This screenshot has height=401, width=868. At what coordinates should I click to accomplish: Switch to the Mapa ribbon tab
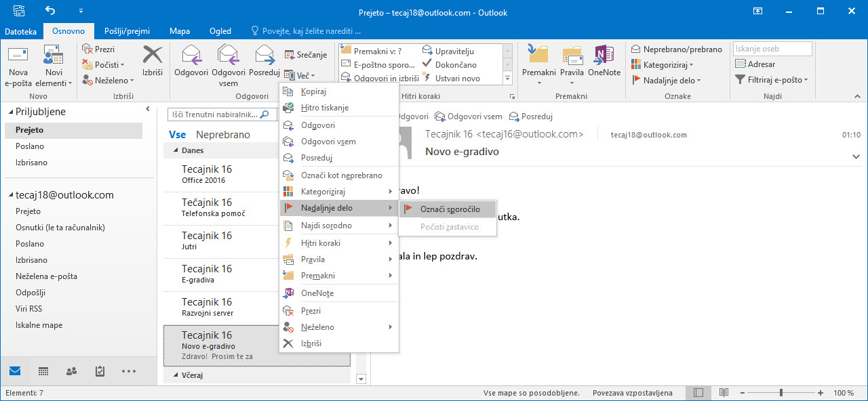pos(180,31)
